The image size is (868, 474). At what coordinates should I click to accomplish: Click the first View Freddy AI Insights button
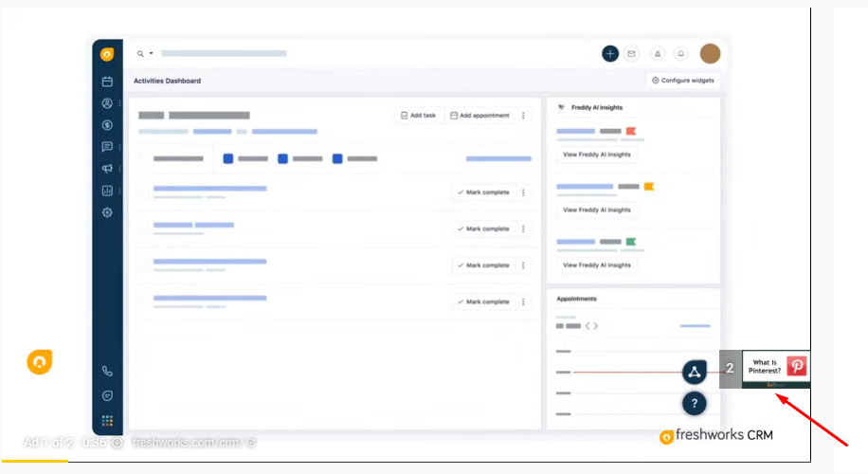pos(596,155)
